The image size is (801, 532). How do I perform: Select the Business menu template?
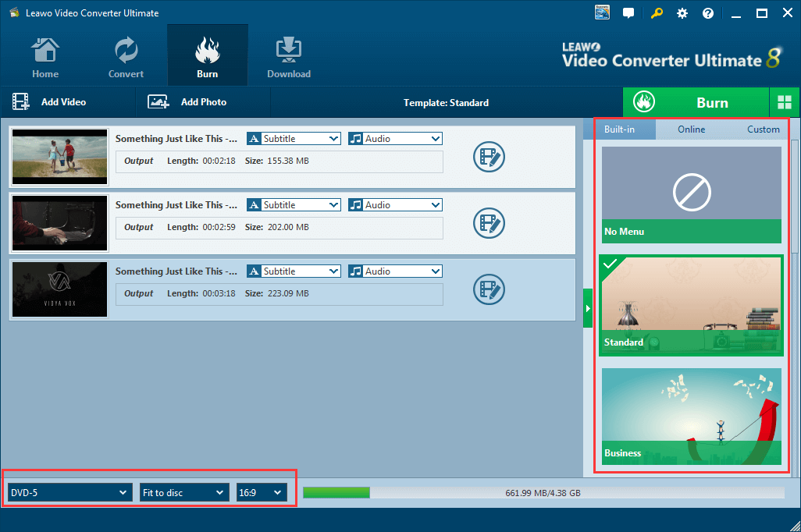tap(691, 416)
